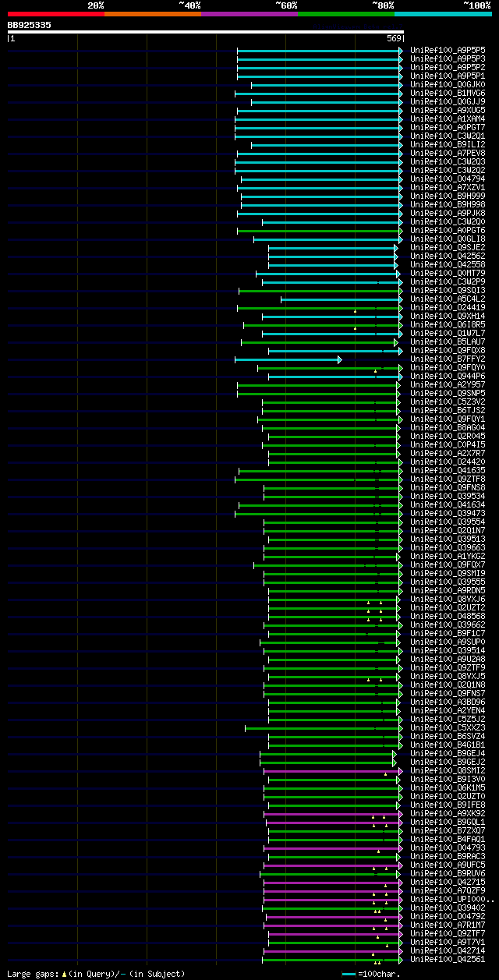Select UniRef100_C0P4I5 hit name
Viewport: 499px width, 980px height.
click(x=447, y=444)
